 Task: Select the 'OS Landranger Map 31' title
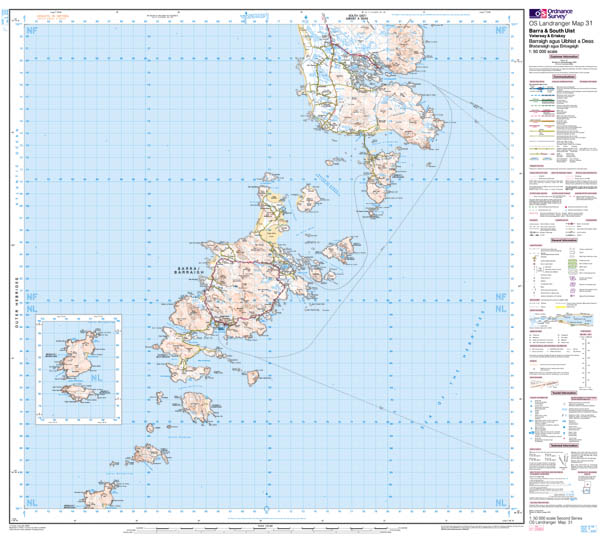559,24
